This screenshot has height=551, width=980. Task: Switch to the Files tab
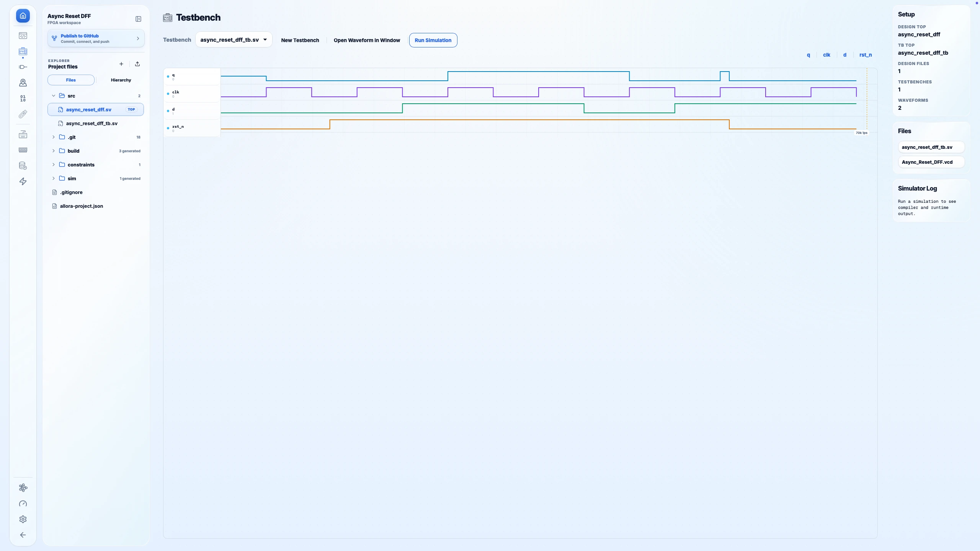click(71, 80)
